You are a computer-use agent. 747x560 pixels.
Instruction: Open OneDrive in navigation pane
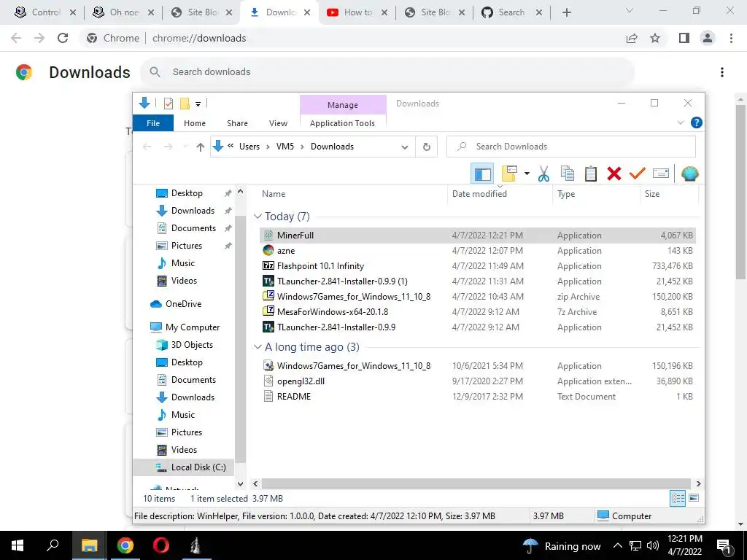[x=183, y=304]
